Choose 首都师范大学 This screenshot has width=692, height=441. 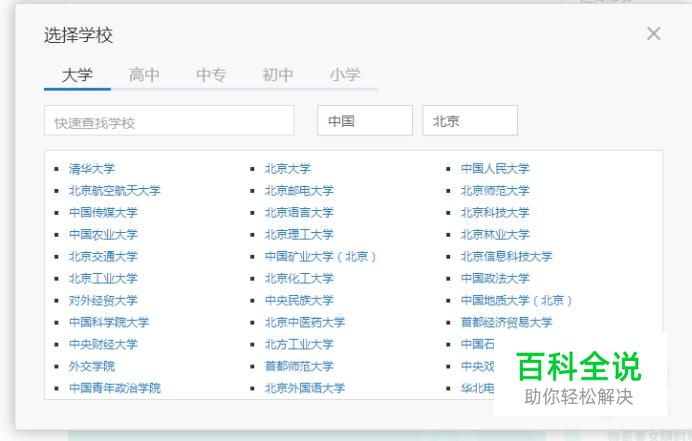(x=299, y=366)
